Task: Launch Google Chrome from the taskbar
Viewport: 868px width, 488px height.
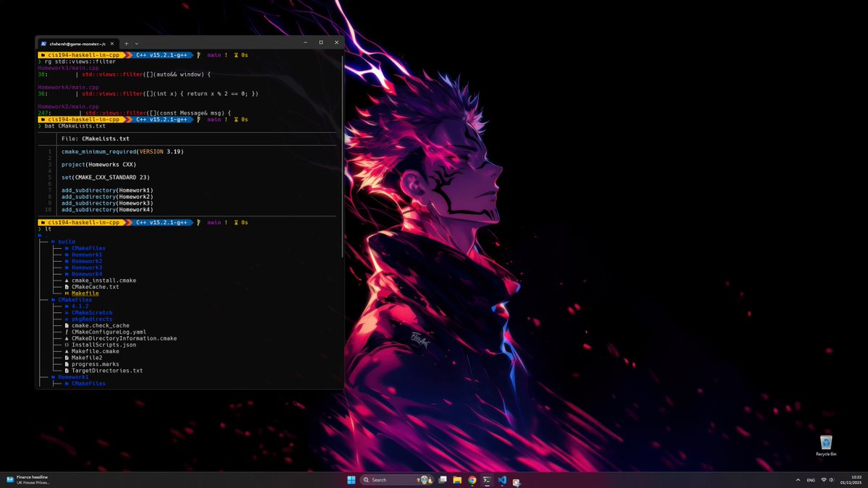Action: 472,480
